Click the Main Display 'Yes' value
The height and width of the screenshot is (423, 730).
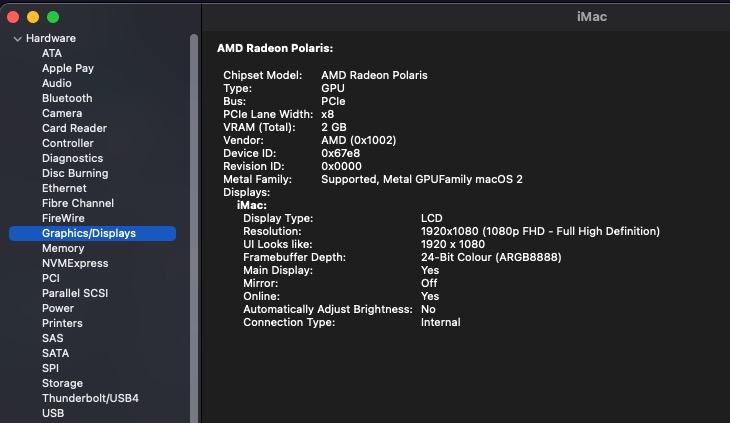430,270
